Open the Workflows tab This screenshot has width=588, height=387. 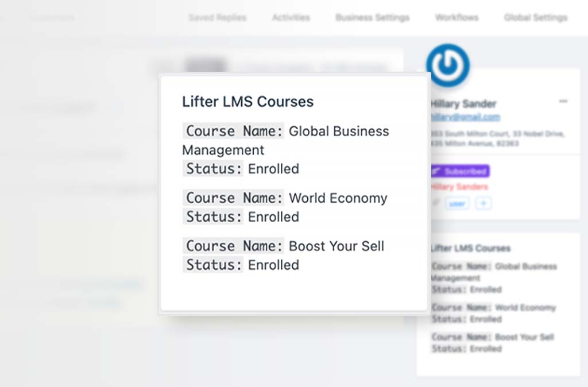pos(457,17)
